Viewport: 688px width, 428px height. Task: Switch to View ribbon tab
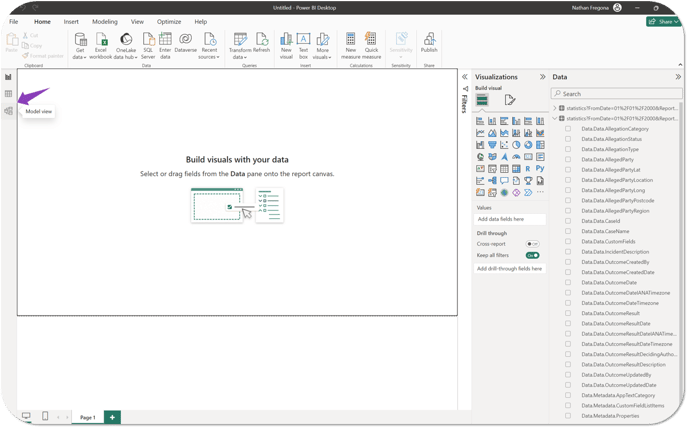click(137, 22)
